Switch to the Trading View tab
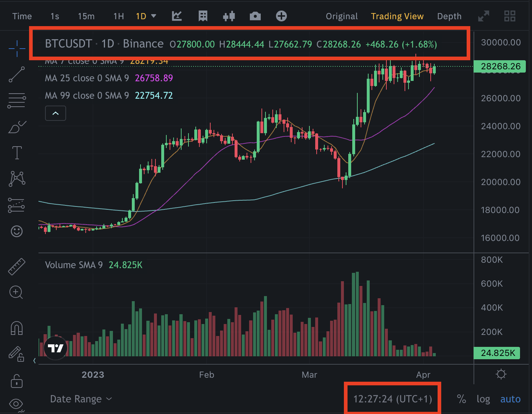The image size is (532, 414). [397, 16]
